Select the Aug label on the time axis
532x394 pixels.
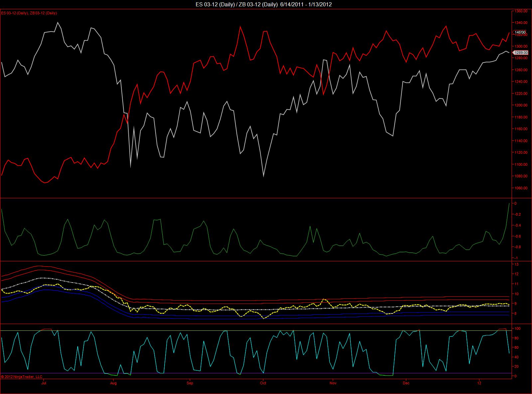click(113, 383)
